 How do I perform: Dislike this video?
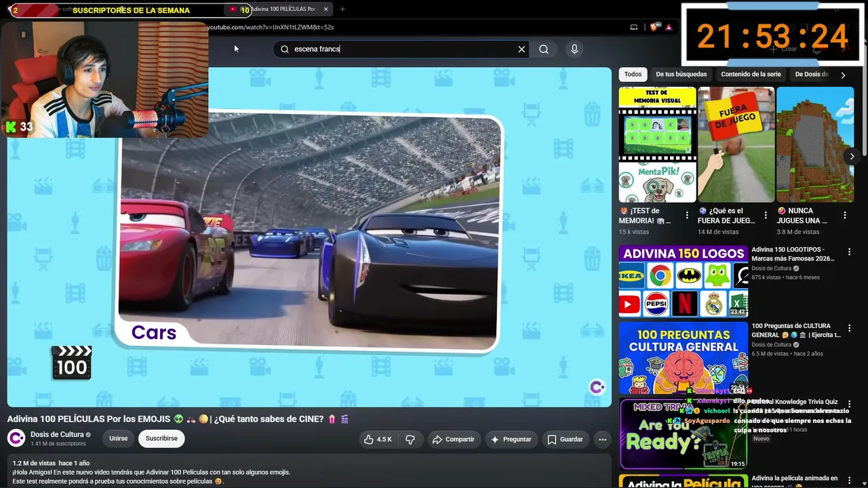[410, 439]
